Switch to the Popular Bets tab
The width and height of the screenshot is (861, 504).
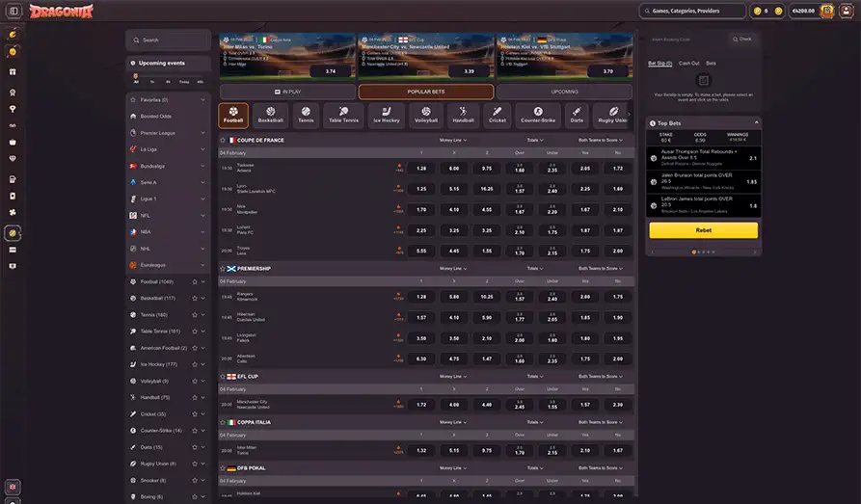tap(426, 92)
